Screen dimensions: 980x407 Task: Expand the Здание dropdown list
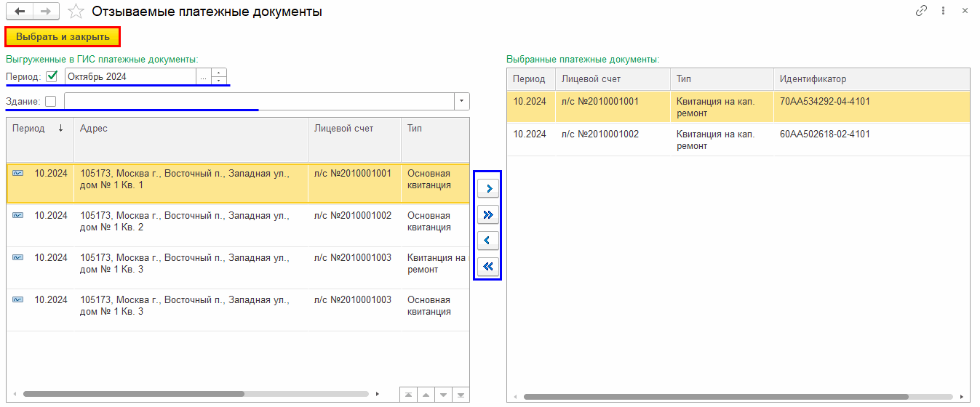[x=461, y=101]
